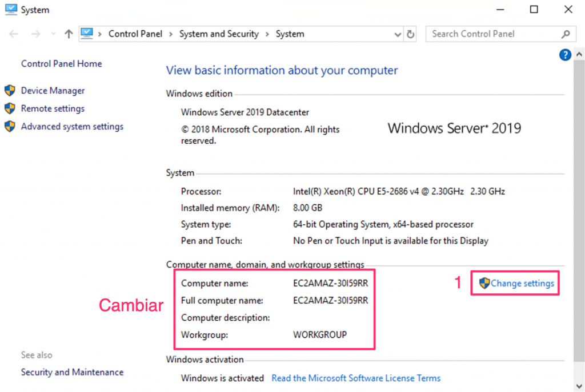Go to Control Panel Home
Screen dimensions: 585x392
(61, 64)
